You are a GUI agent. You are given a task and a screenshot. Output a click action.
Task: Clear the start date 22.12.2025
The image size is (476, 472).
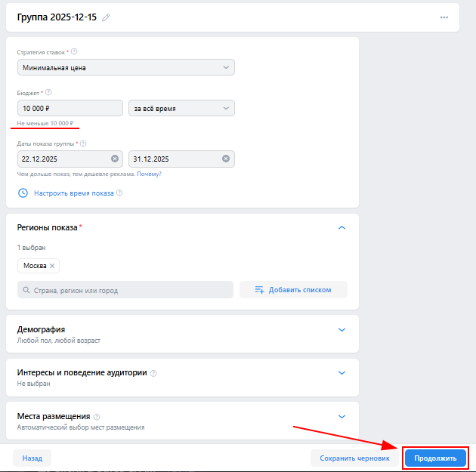coord(115,159)
